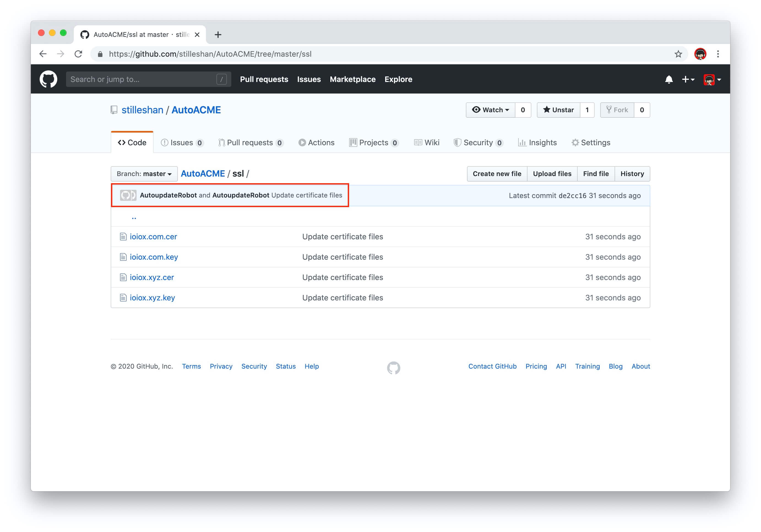This screenshot has height=532, width=761.
Task: Open the plus create-new dropdown
Action: (x=688, y=79)
